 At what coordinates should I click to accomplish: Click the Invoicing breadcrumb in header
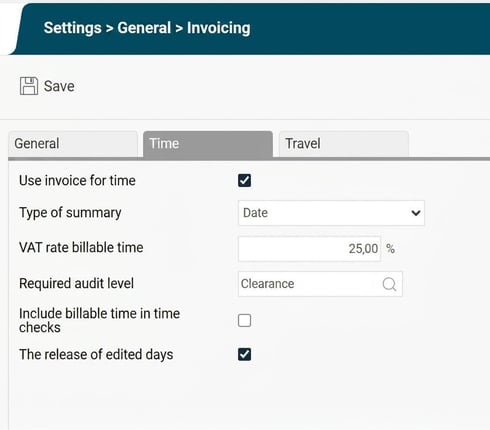click(218, 28)
